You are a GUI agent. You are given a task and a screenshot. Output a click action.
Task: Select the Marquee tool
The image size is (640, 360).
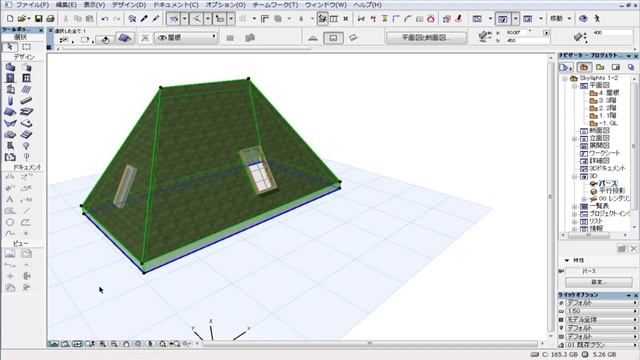(x=27, y=47)
